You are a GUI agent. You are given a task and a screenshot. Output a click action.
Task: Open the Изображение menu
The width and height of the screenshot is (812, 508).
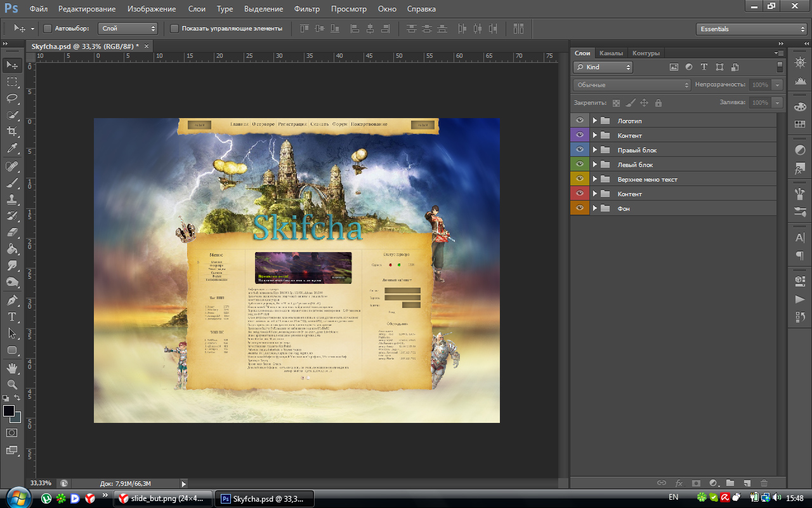coord(152,9)
